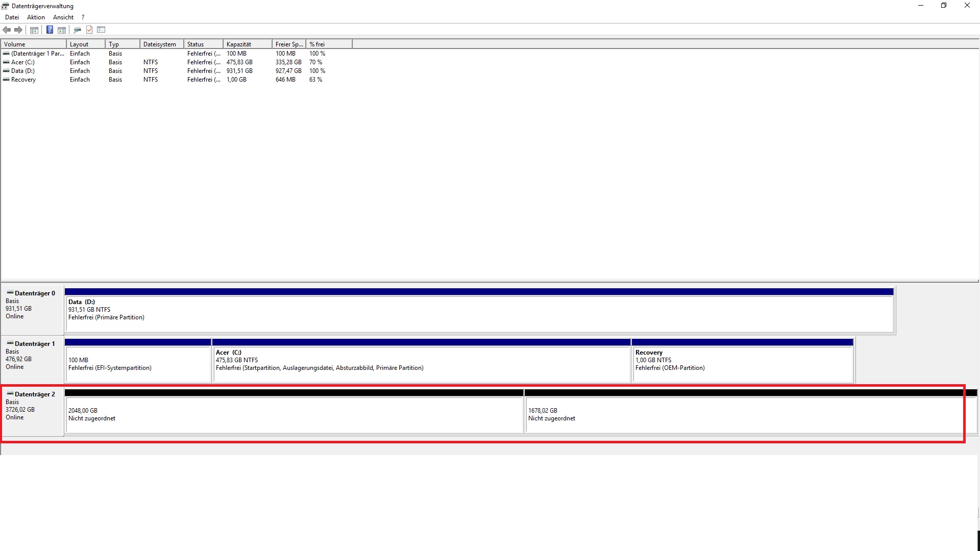Image resolution: width=980 pixels, height=551 pixels.
Task: Click the checklist settings toolbar icon
Action: click(x=101, y=30)
